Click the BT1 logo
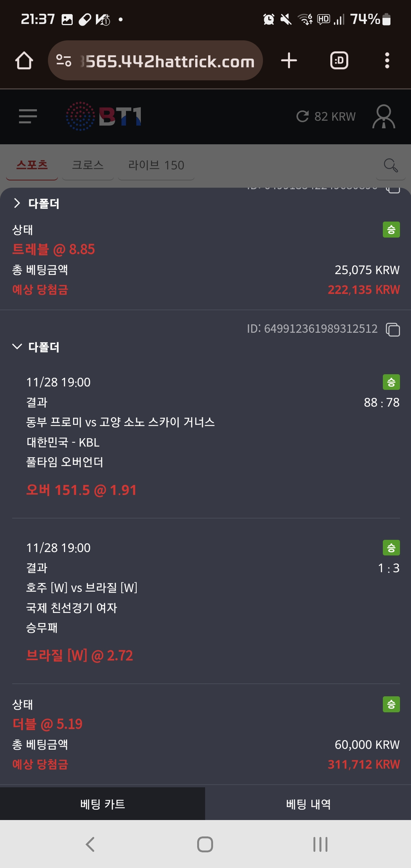The height and width of the screenshot is (868, 411). (104, 116)
